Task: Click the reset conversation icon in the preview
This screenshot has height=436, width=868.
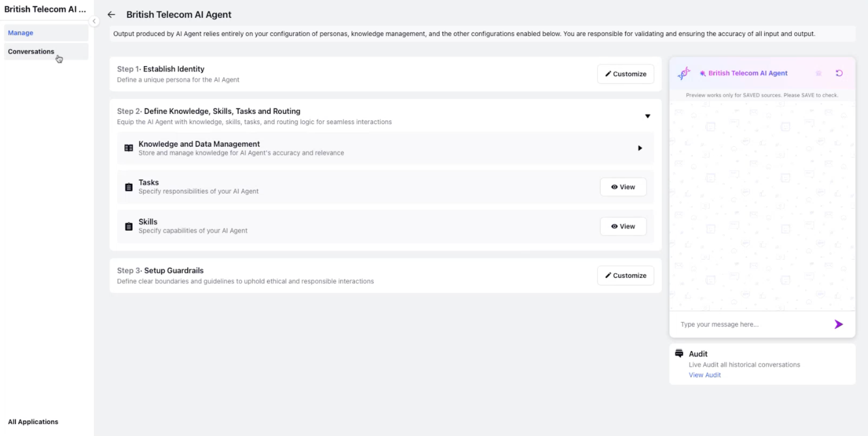Action: pos(839,73)
